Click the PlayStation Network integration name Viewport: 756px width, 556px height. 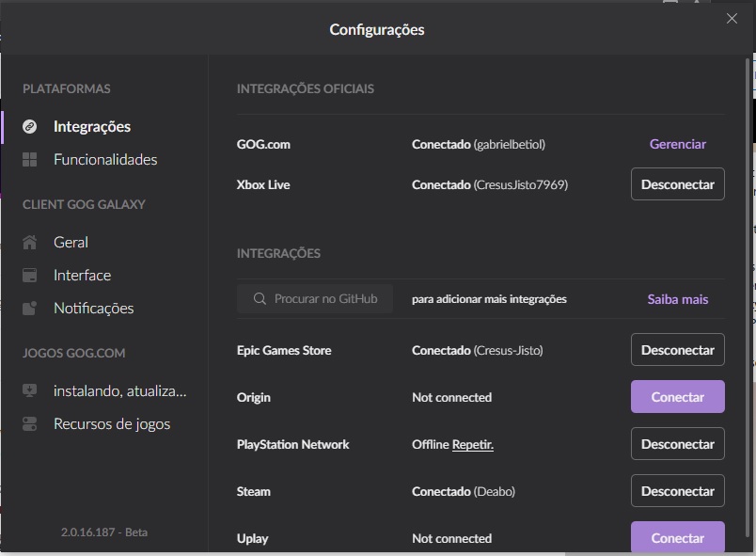pyautogui.click(x=292, y=445)
